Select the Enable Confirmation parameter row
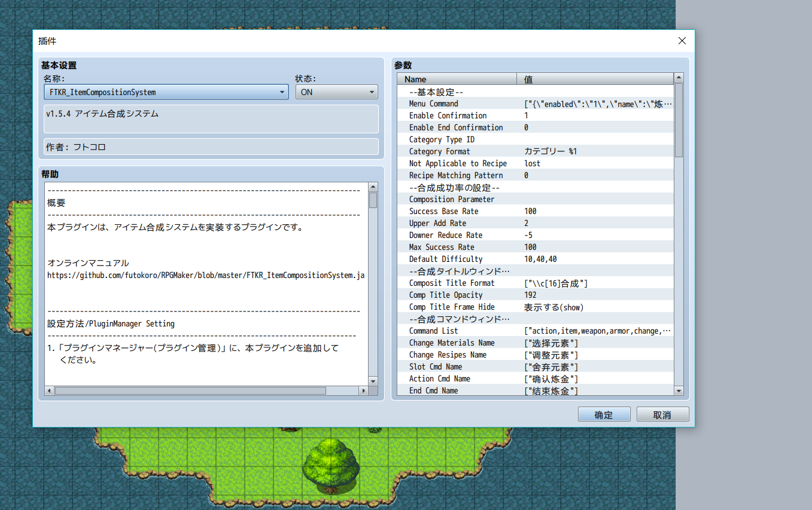Image resolution: width=812 pixels, height=510 pixels. pyautogui.click(x=536, y=115)
